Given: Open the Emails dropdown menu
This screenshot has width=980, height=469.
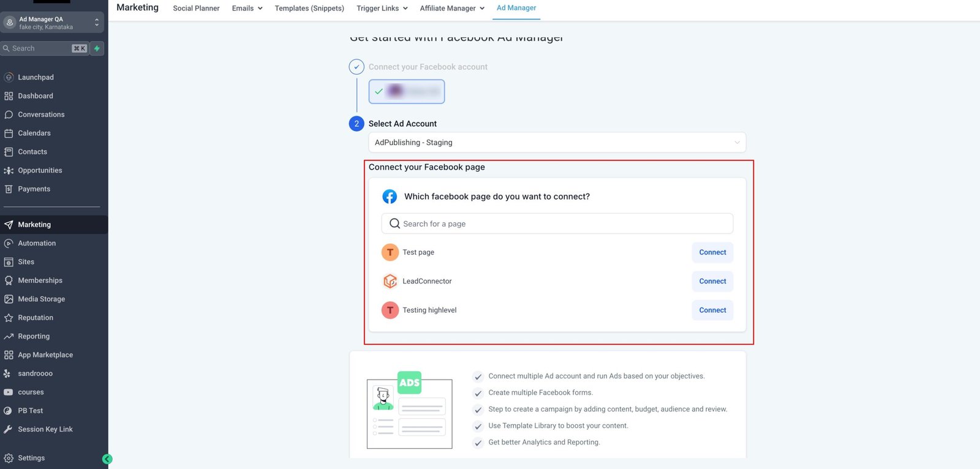Looking at the screenshot, I should coord(247,9).
